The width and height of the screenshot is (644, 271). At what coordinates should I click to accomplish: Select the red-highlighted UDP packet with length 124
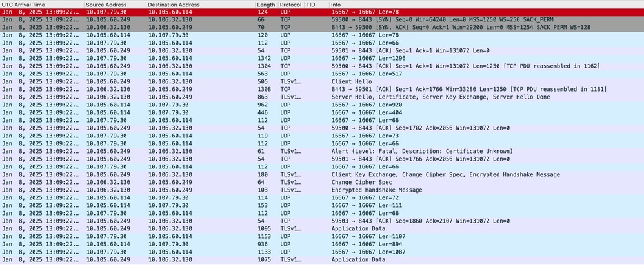point(322,12)
